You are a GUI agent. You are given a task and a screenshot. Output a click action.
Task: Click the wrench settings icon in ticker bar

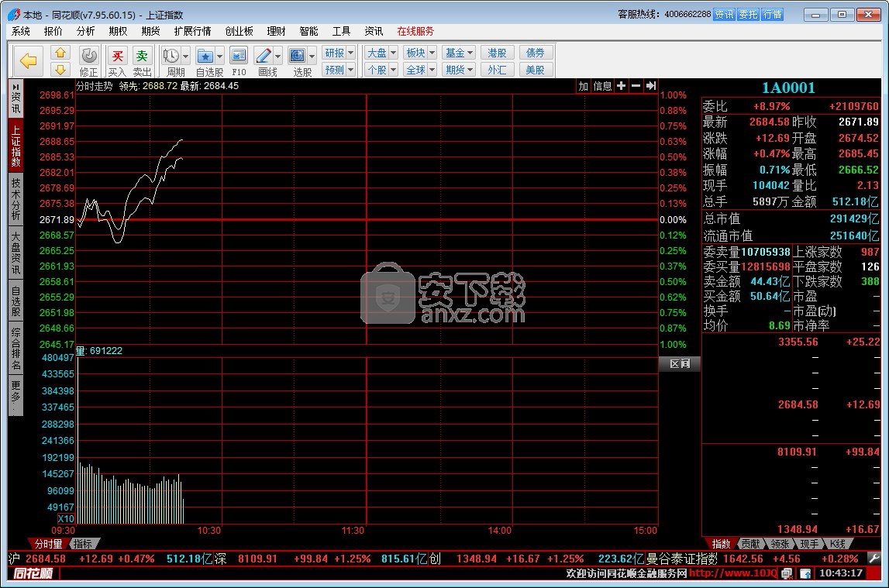(873, 559)
